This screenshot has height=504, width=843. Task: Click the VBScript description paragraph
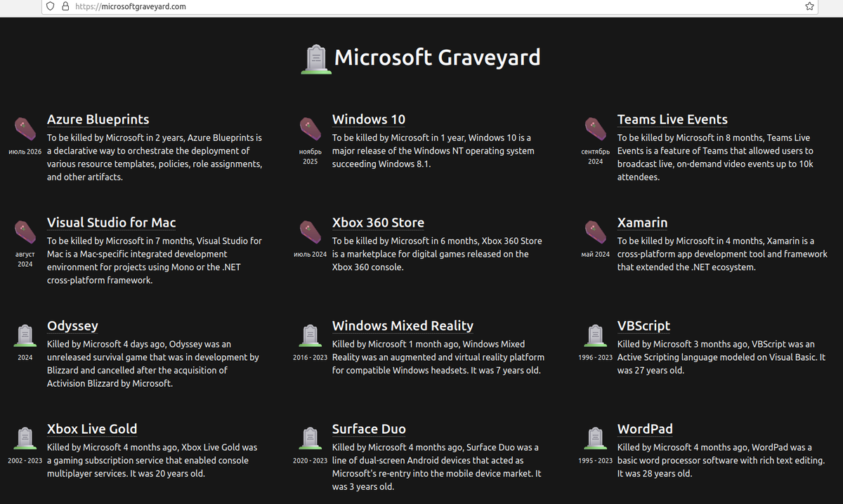[721, 357]
